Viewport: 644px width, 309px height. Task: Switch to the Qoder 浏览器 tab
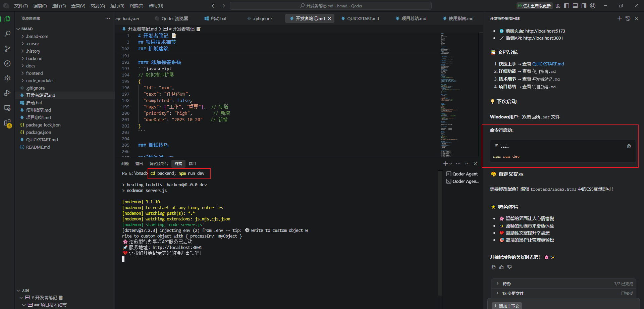(x=172, y=18)
